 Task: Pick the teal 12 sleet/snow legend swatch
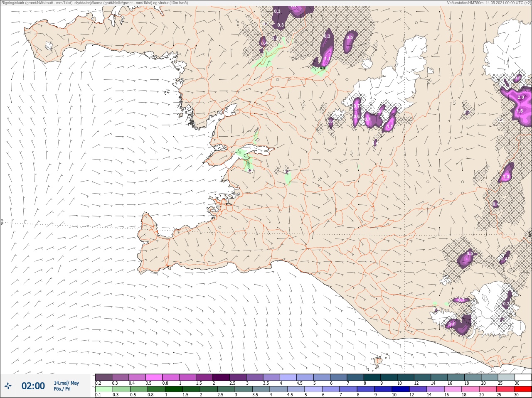pos(422,377)
